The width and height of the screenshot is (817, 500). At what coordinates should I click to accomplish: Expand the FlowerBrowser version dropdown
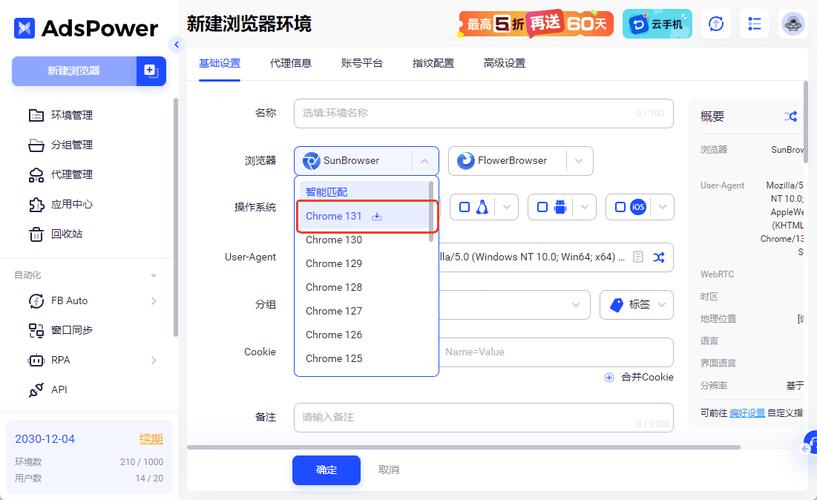point(578,161)
